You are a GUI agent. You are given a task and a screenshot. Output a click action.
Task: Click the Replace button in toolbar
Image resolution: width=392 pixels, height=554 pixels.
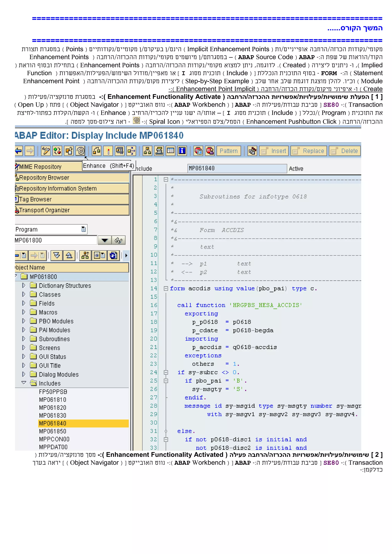[309, 151]
